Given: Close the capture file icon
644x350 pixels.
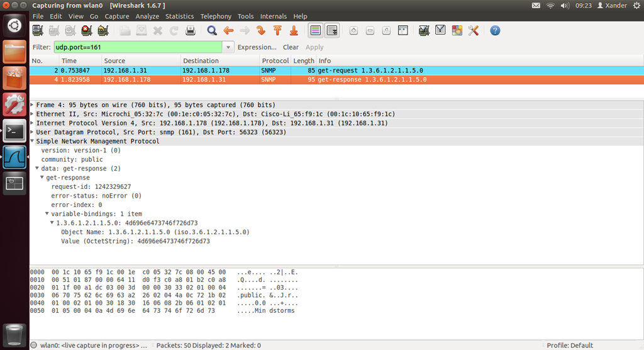Looking at the screenshot, I should click(158, 30).
